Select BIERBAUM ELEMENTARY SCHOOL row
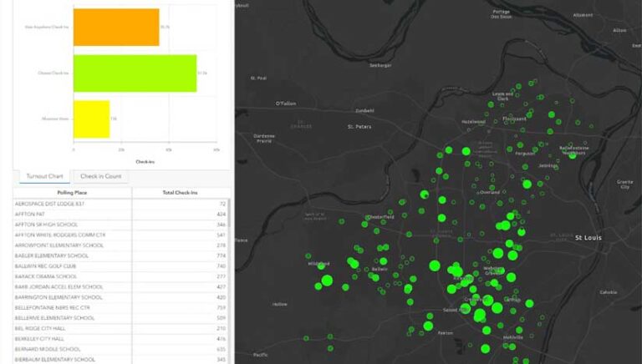This screenshot has height=364, width=642. point(120,360)
